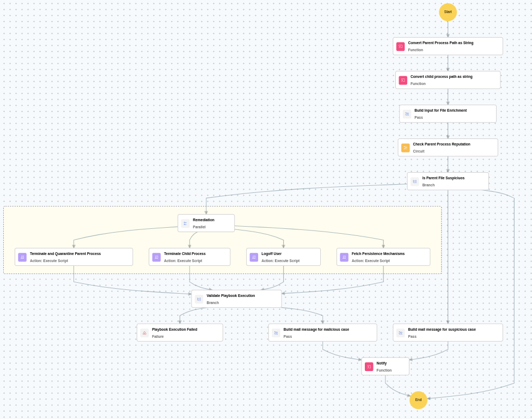Click Check Parent Process Reputation circuit icon
The width and height of the screenshot is (532, 419).
click(406, 148)
